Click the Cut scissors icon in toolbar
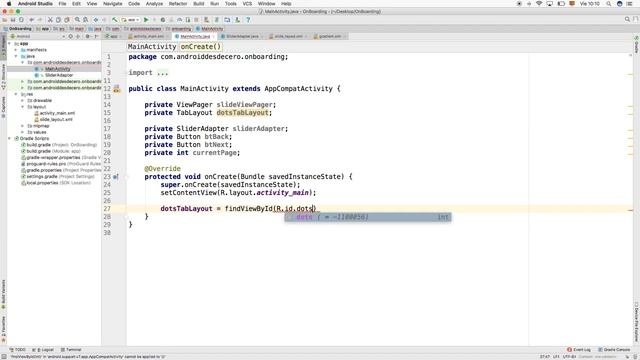The height and width of the screenshot is (360, 640). (x=50, y=20)
